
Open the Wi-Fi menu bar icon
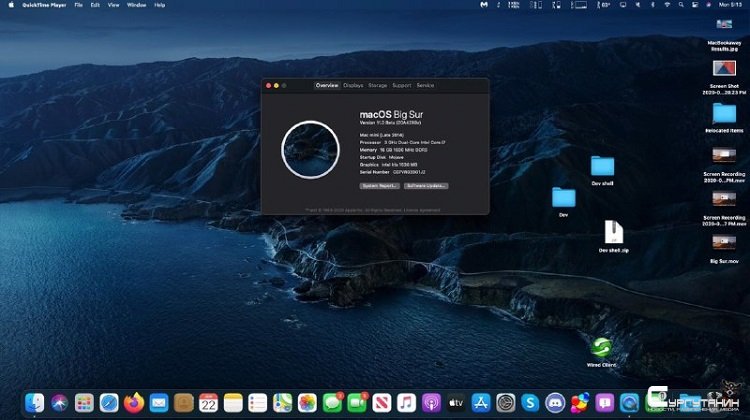tap(667, 5)
